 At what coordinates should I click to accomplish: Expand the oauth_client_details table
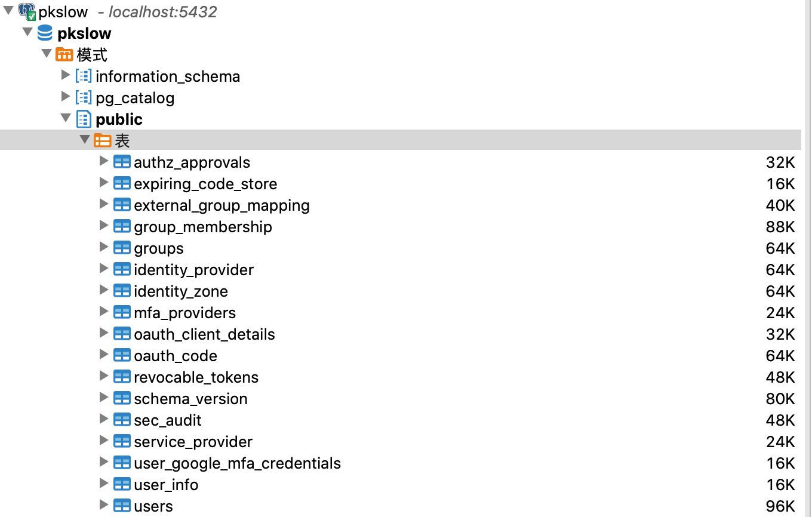tap(104, 334)
